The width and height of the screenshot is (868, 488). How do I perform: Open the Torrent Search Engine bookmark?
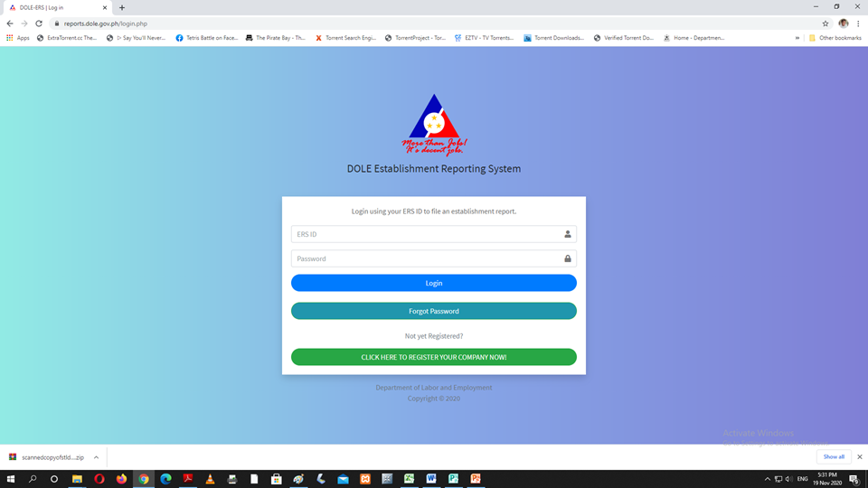[345, 38]
